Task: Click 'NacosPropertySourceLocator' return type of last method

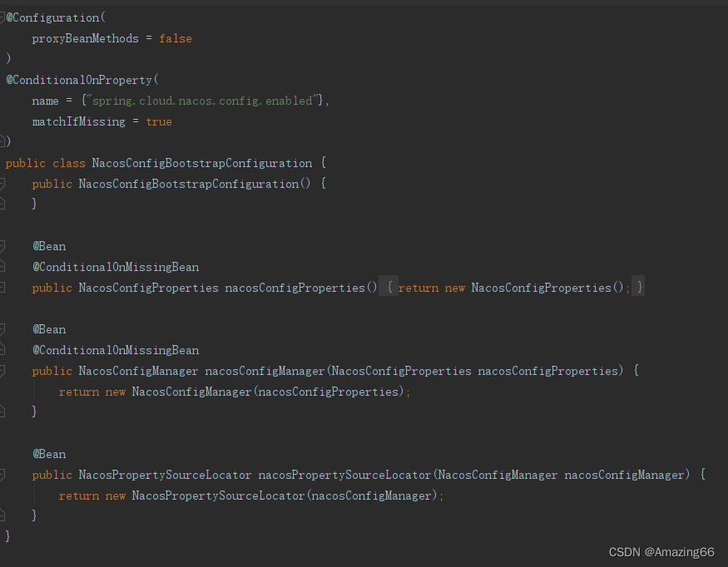Action: pos(165,475)
